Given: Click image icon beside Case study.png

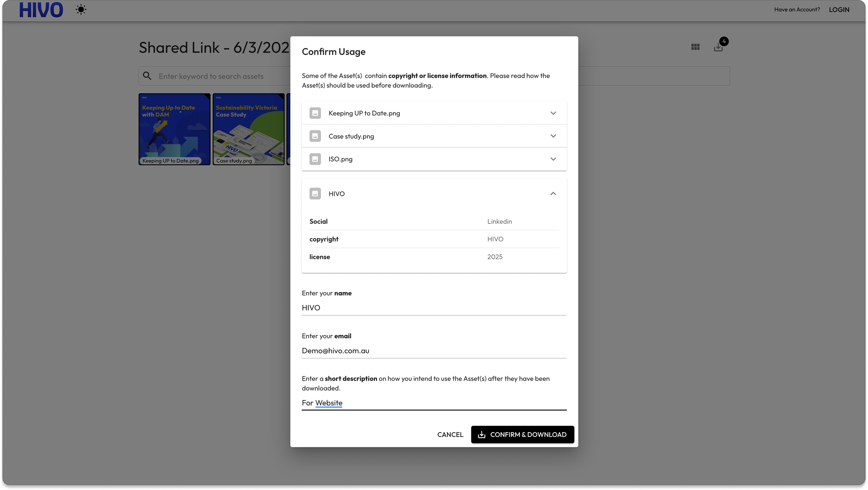Looking at the screenshot, I should point(315,136).
